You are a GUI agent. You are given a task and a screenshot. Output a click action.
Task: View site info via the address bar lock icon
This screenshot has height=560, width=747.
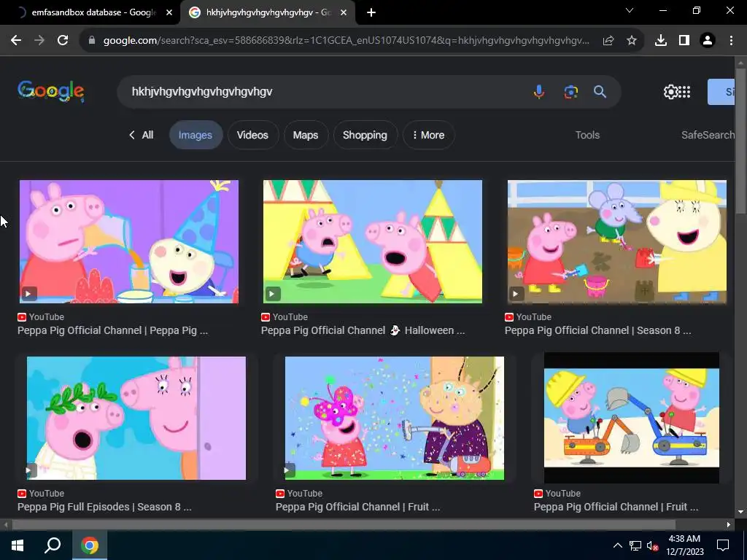(x=92, y=41)
